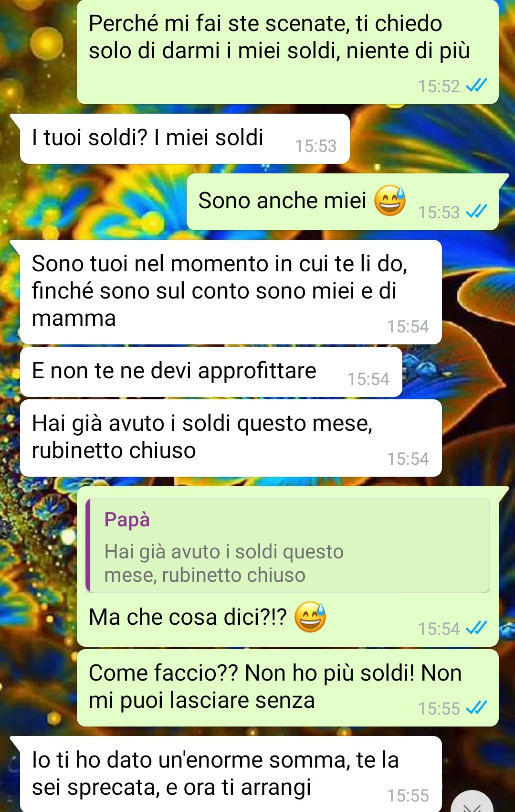The image size is (515, 812).
Task: Tap the emoji after "Ma che cosa dici?!?"
Action: tap(310, 617)
